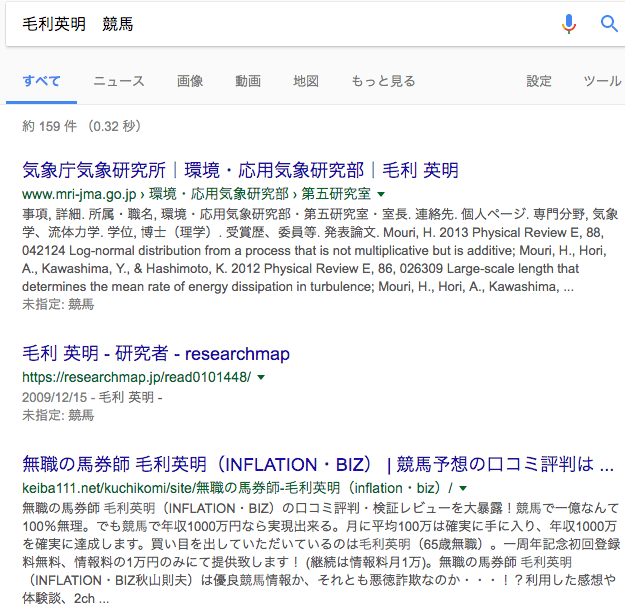Click the https://researchmap.jp/read0101448/ URL
Viewport: 625px width, 612px height.
click(x=137, y=377)
